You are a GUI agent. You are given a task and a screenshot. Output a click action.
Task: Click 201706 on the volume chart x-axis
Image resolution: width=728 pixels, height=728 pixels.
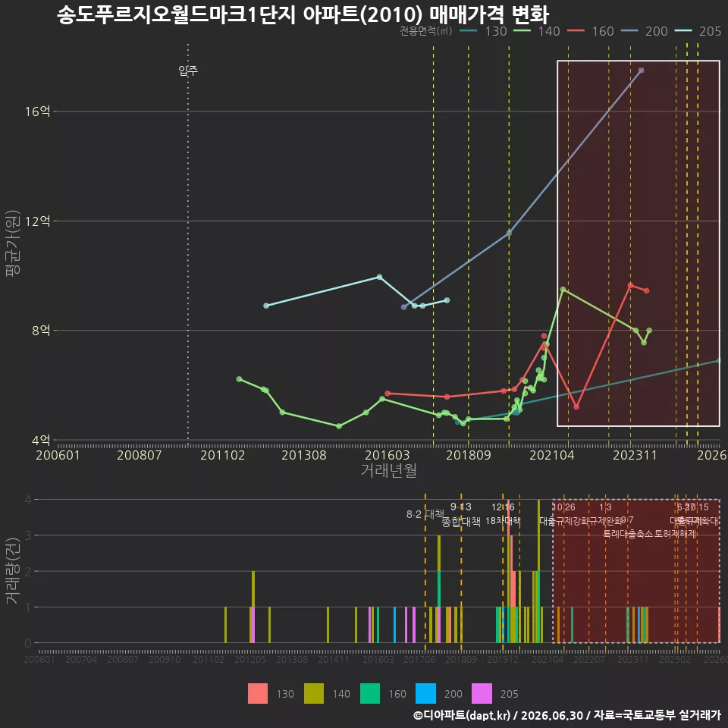click(x=419, y=659)
